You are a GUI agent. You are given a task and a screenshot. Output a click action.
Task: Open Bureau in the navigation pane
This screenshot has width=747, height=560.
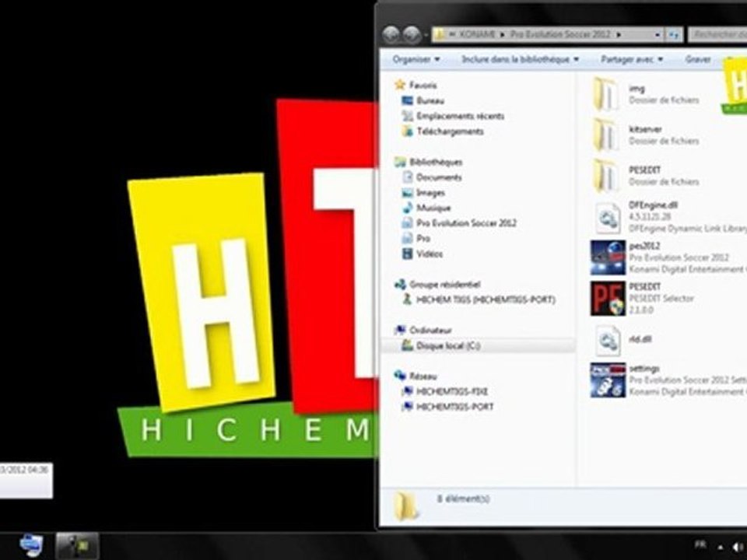430,100
